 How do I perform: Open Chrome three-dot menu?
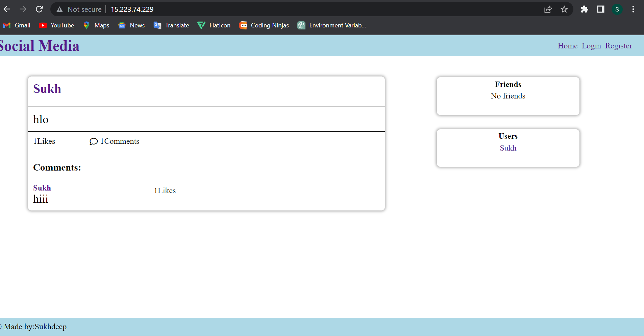pos(633,9)
